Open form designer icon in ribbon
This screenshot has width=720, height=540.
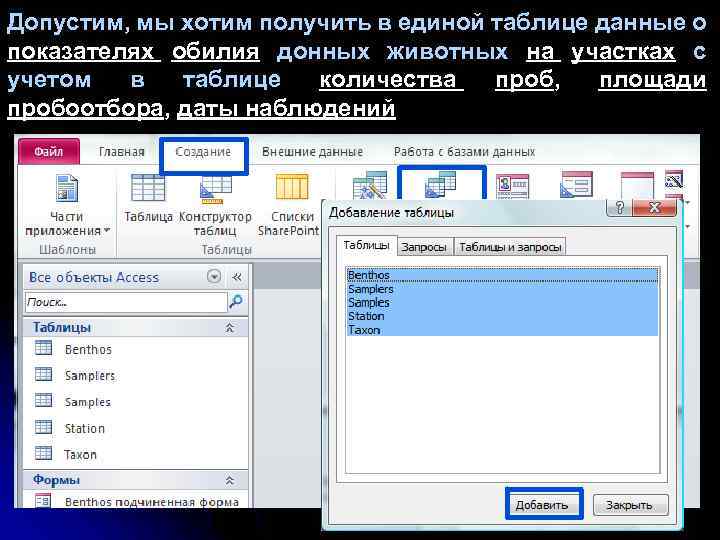(577, 185)
